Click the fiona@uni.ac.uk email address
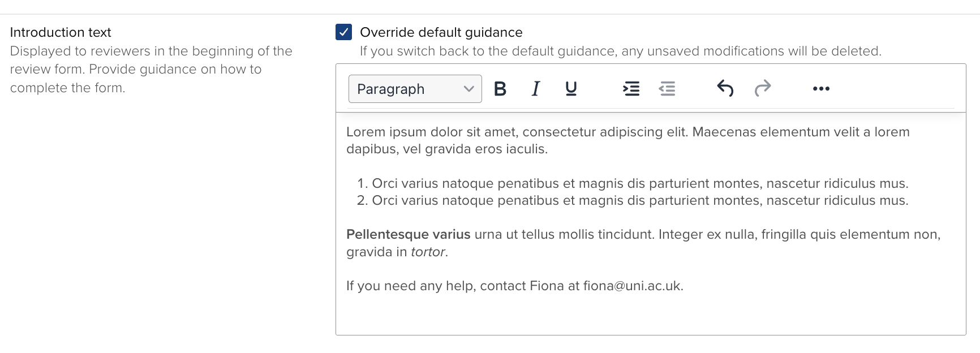 coord(632,286)
